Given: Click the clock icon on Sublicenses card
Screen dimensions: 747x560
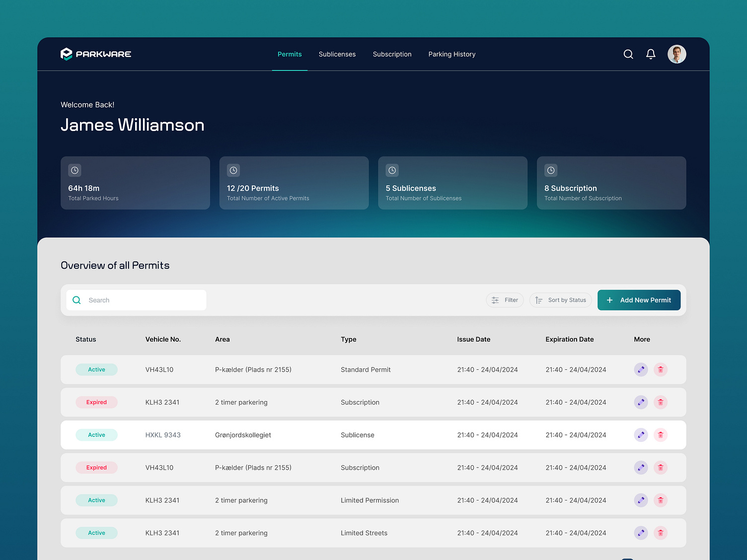Looking at the screenshot, I should point(392,170).
